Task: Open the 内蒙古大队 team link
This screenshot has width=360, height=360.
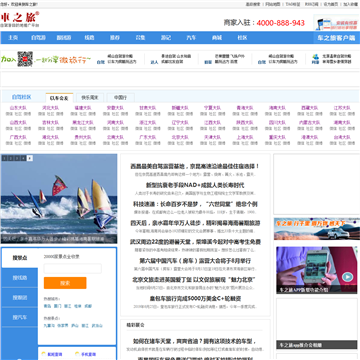Action: click(x=310, y=123)
